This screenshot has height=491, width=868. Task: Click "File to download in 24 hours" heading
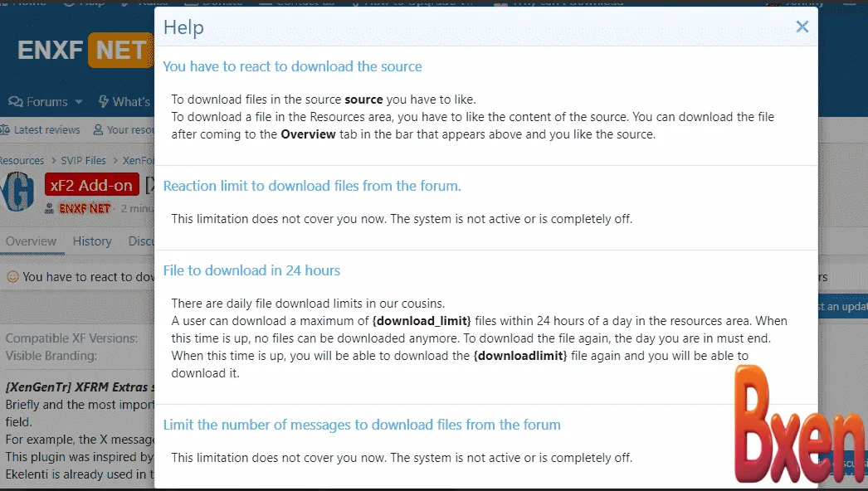251,270
